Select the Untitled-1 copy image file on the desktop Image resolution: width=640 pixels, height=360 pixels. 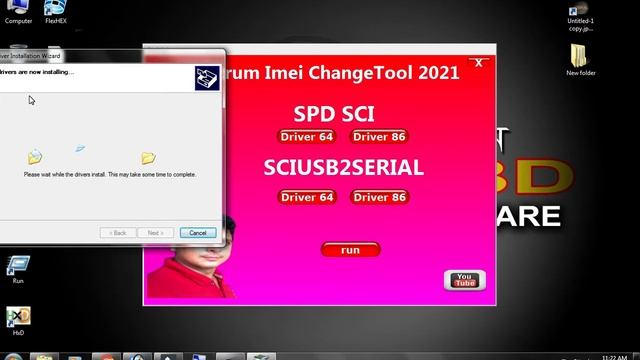(x=580, y=16)
